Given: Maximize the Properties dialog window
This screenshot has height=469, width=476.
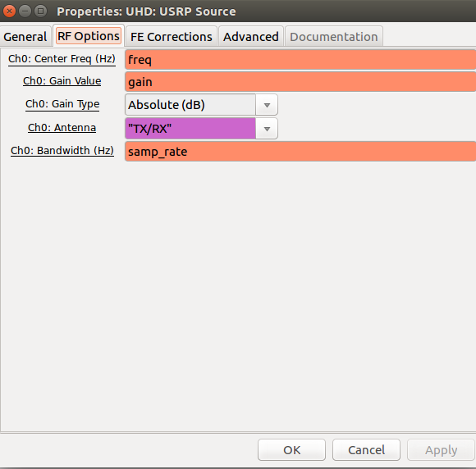Looking at the screenshot, I should [40, 11].
